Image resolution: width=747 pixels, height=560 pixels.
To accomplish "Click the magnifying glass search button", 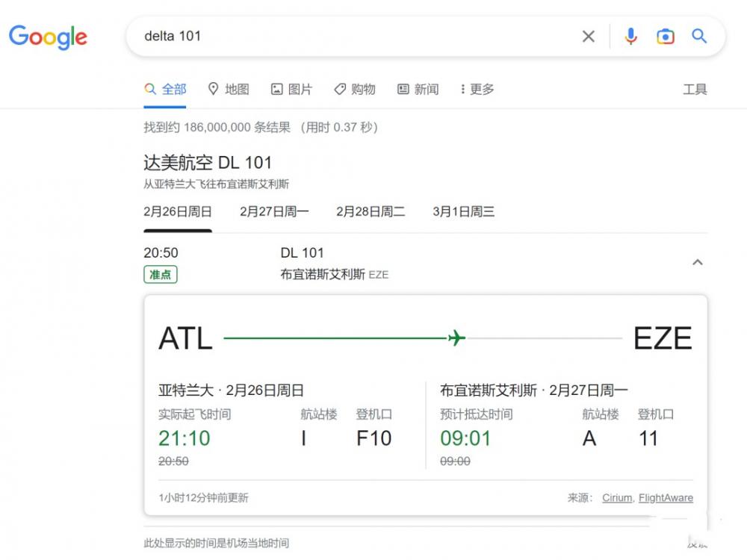I will 699,37.
